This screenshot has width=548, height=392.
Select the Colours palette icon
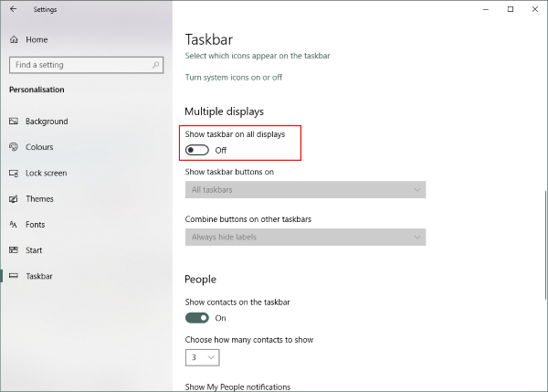14,147
